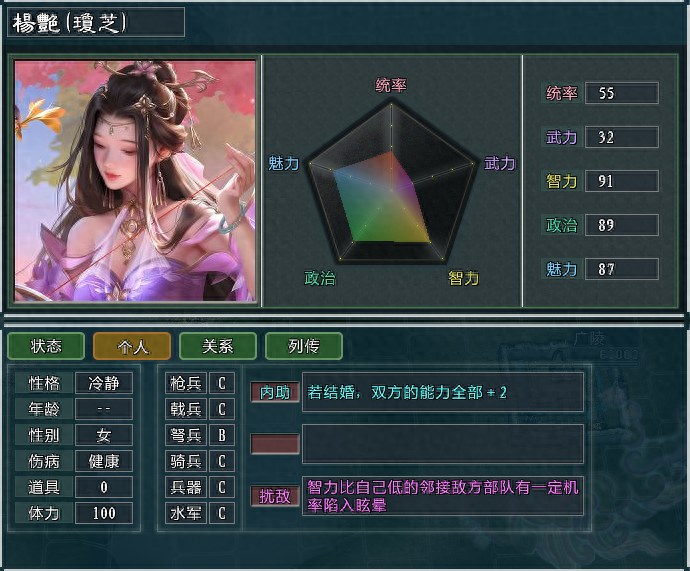
Task: Click the 政治 value box showing 89
Action: coord(621,225)
